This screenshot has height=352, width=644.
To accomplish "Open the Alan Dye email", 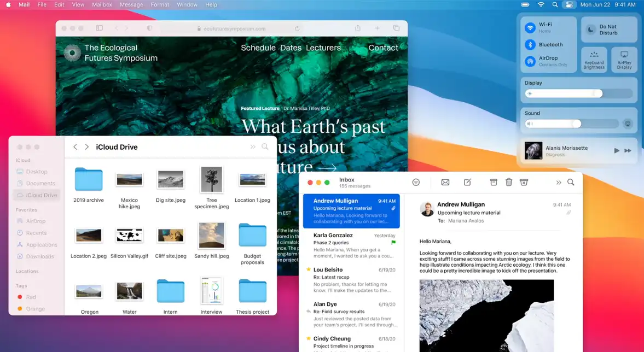I will 352,315.
